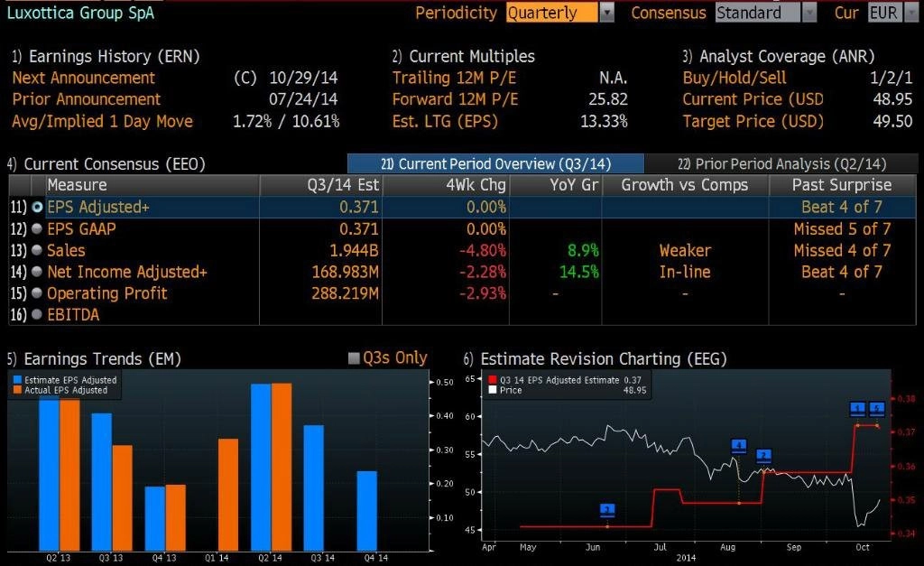
Task: Click the Missed 5 of 7 surprise value
Action: 842,228
